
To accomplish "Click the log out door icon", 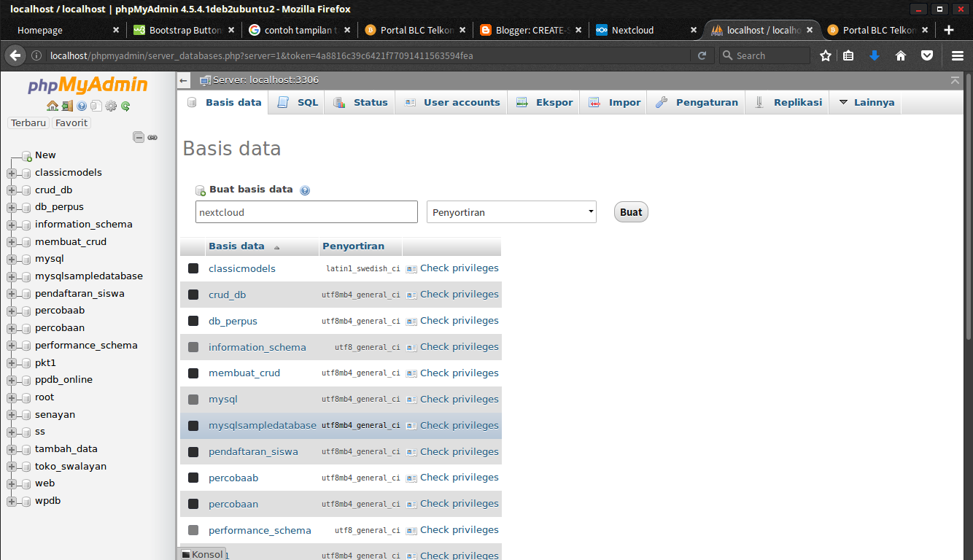I will tap(67, 106).
